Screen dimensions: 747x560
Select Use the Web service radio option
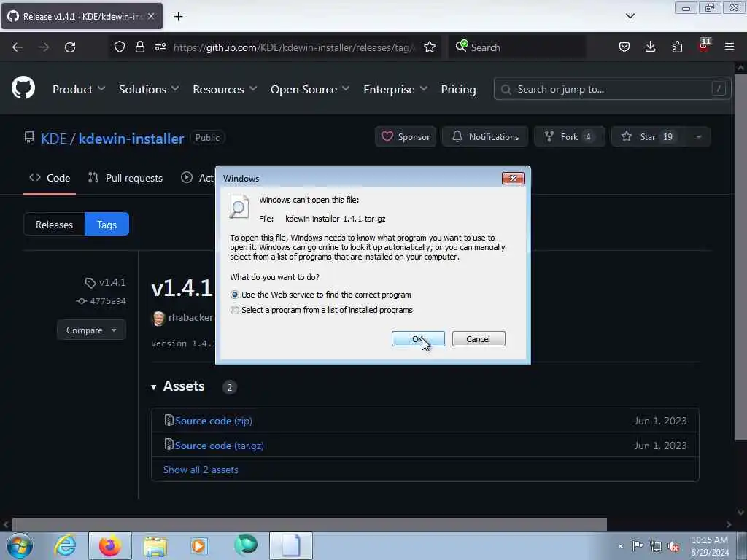234,295
